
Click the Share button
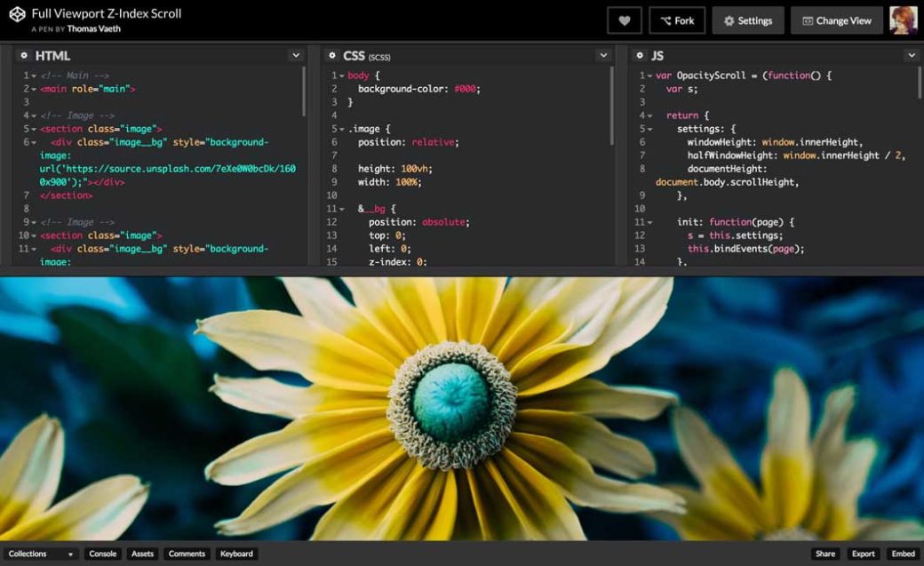(x=825, y=554)
